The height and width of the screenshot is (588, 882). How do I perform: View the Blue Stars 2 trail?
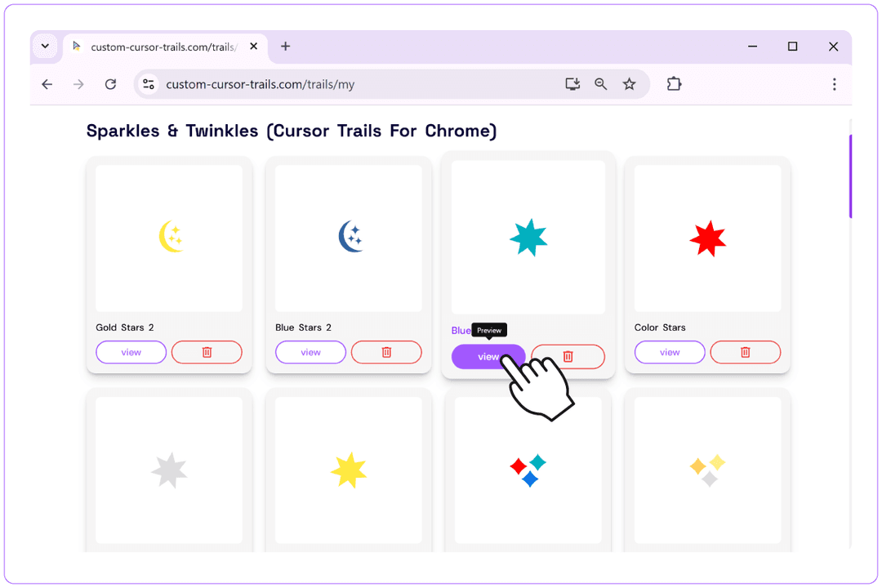[310, 352]
